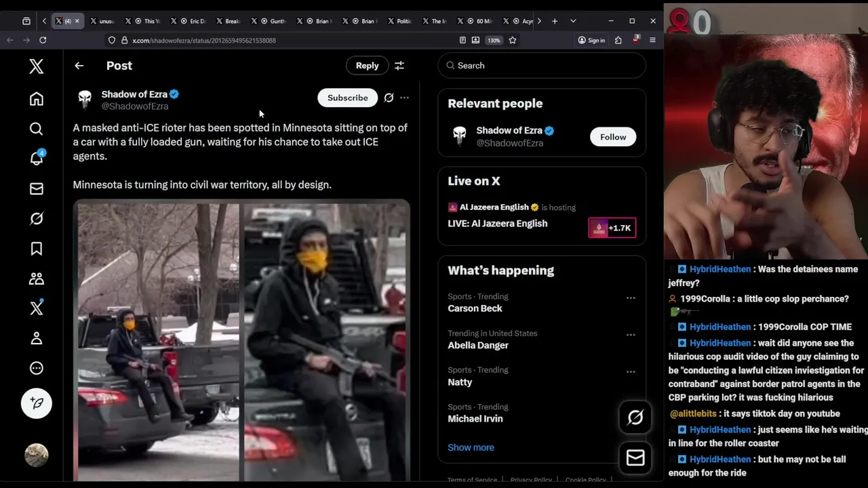Open Messages envelope in sidebar
This screenshot has height=488, width=868.
(37, 188)
